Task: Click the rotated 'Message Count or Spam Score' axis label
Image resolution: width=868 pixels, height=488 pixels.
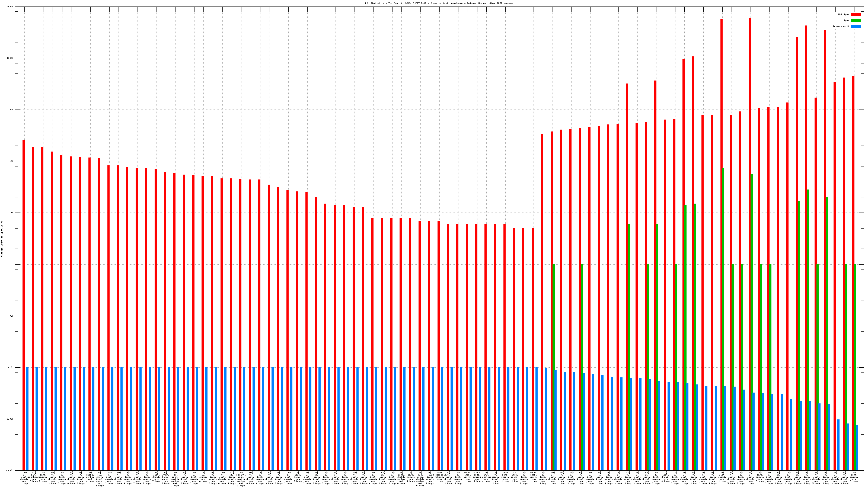Action: click(x=2, y=239)
